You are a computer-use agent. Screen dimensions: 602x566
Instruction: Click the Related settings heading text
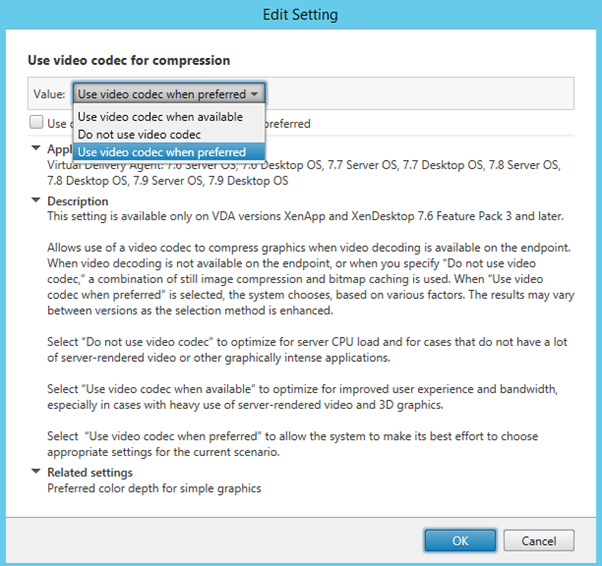point(90,472)
